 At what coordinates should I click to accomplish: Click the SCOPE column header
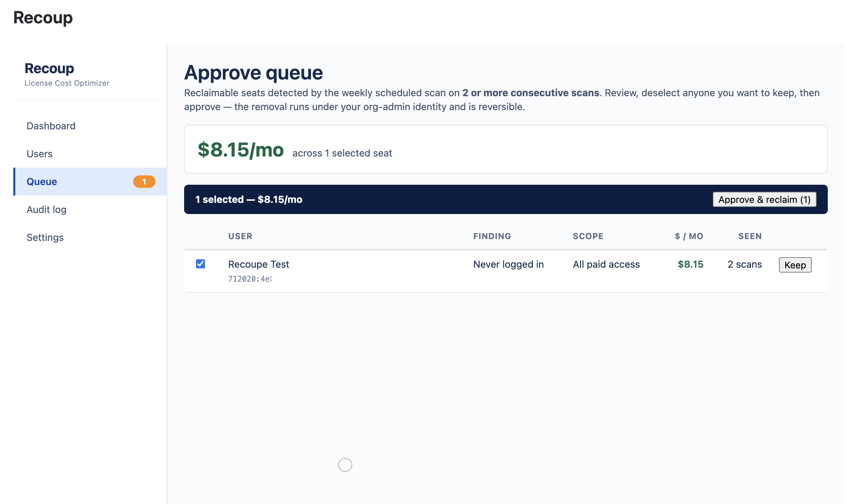588,236
